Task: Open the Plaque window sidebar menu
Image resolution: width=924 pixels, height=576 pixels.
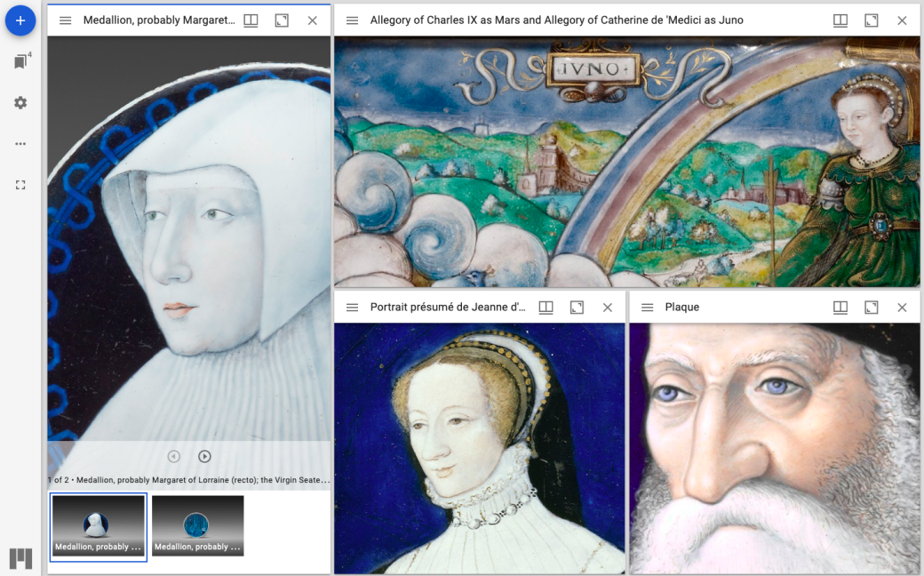Action: coord(647,308)
